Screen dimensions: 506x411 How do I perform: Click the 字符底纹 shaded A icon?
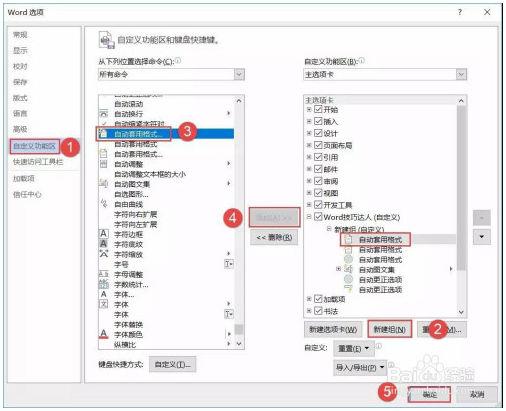(x=104, y=244)
